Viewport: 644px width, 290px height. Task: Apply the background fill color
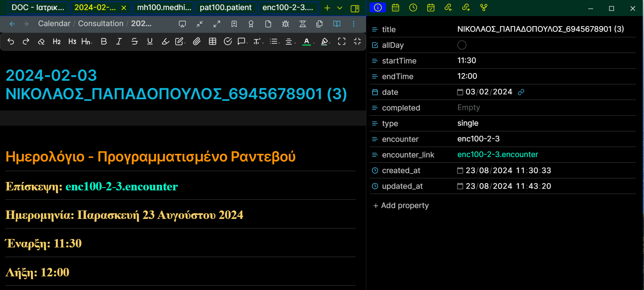(x=325, y=41)
